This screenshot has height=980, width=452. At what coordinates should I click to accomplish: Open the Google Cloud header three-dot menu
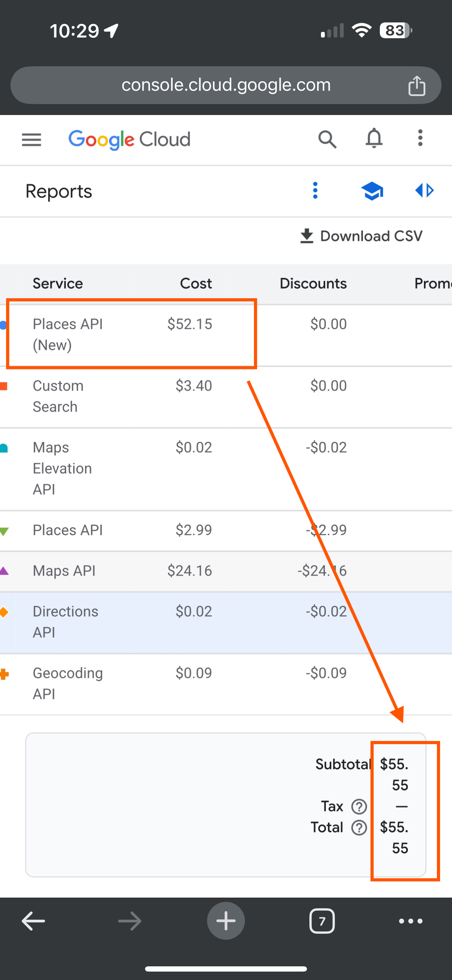coord(420,138)
